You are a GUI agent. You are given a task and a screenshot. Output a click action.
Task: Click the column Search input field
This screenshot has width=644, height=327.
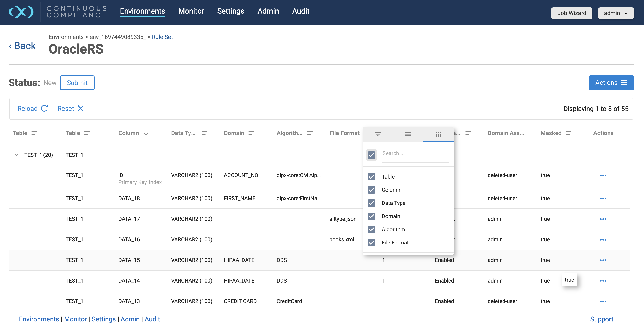click(x=415, y=153)
